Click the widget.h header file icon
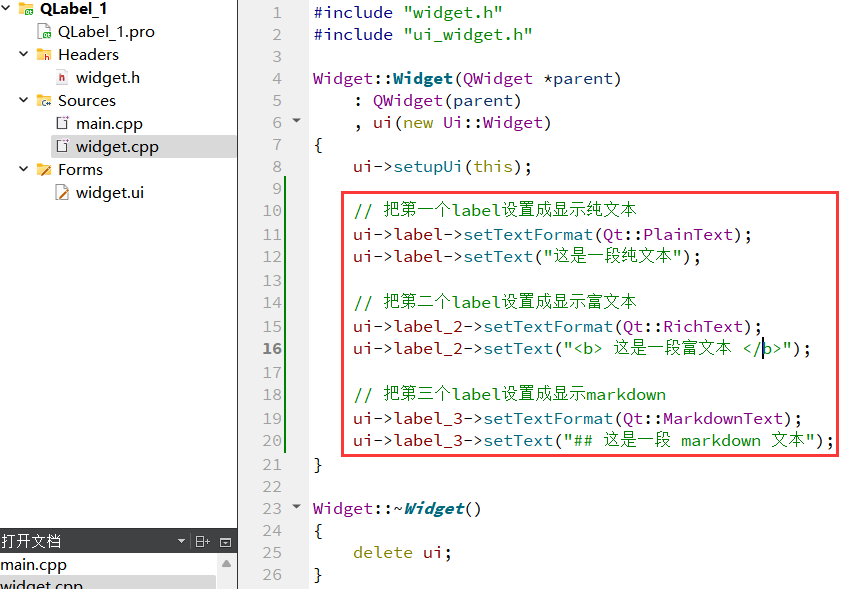This screenshot has height=589, width=844. (x=62, y=78)
